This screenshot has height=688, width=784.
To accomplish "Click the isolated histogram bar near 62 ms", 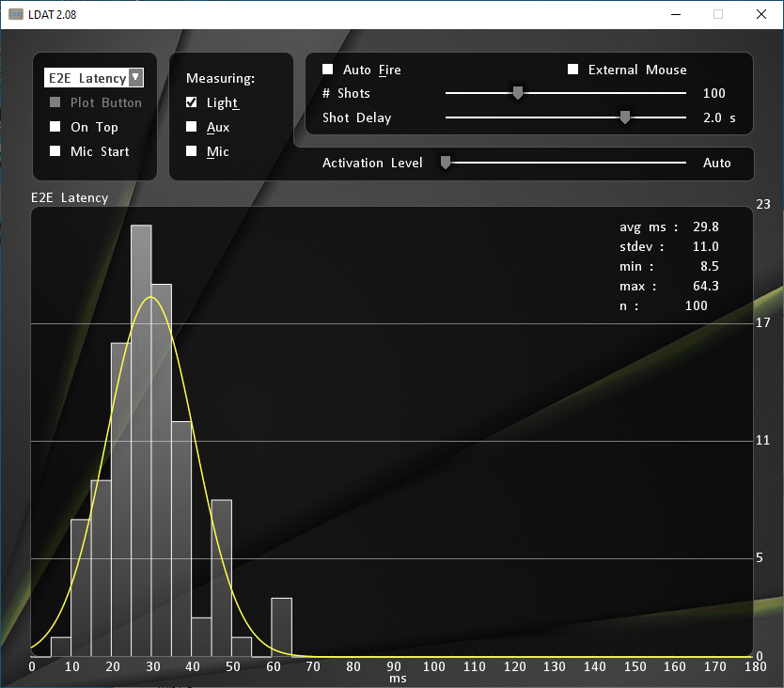I will [281, 627].
